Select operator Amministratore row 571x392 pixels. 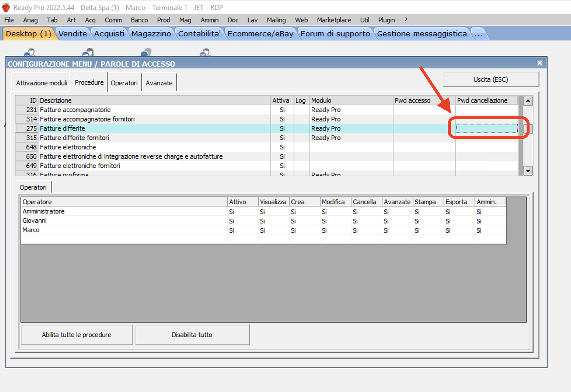tap(264, 211)
